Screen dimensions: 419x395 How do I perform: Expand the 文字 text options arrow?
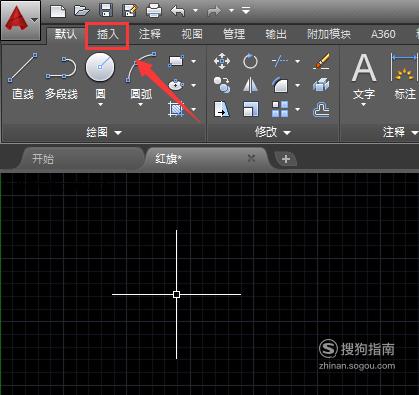[364, 105]
